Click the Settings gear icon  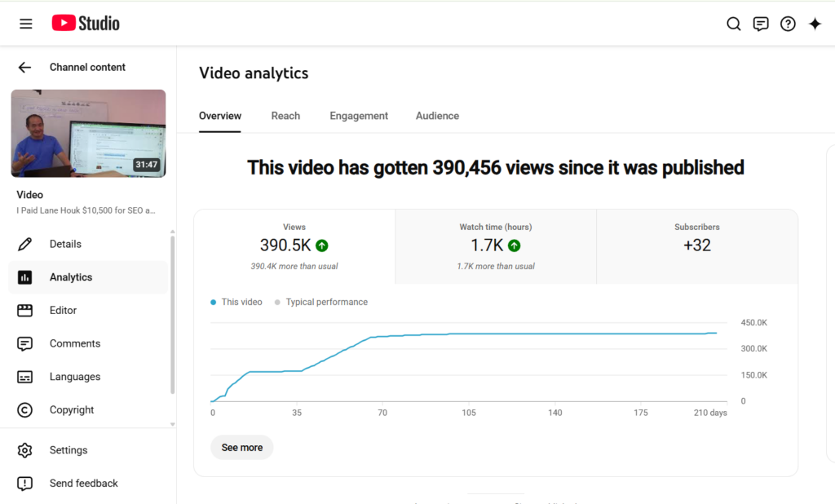click(24, 450)
